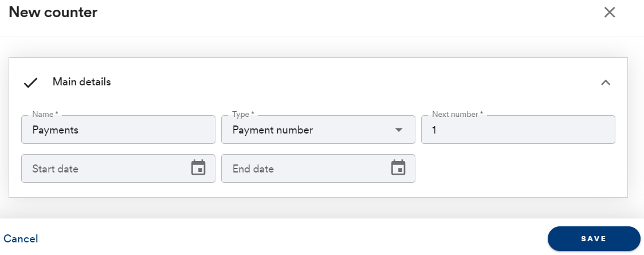Collapse the Main details section chevron

(x=606, y=83)
